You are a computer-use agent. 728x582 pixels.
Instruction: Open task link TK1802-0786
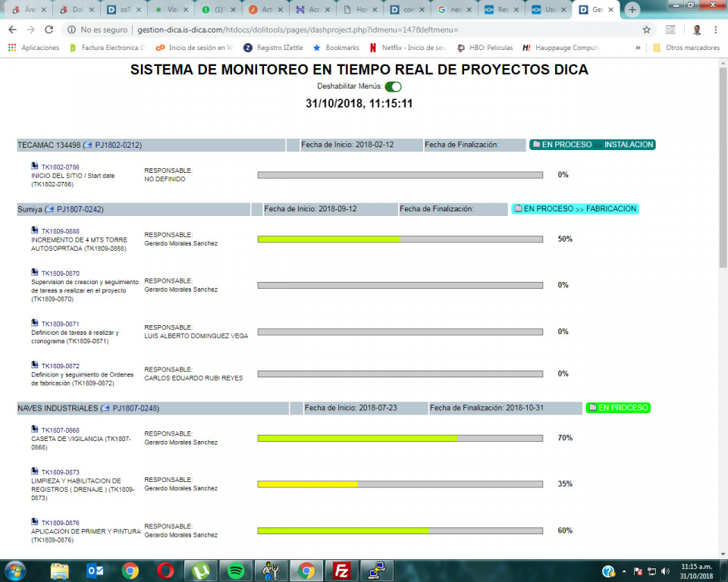(61, 167)
